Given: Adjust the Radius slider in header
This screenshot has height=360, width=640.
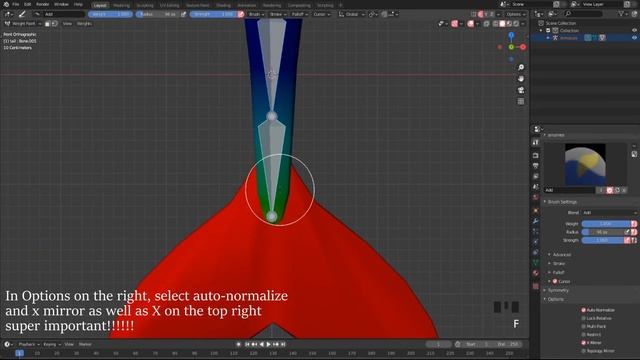Looking at the screenshot, I should coord(157,14).
